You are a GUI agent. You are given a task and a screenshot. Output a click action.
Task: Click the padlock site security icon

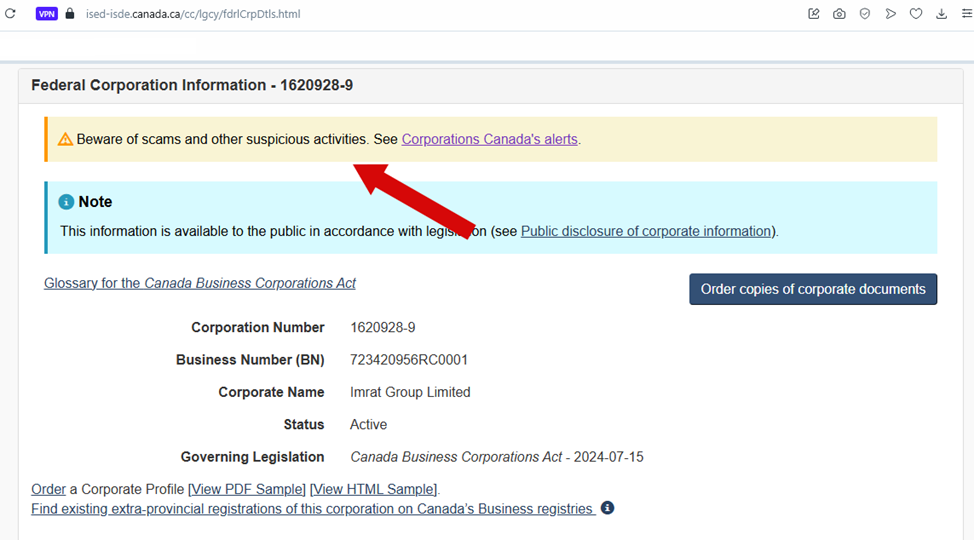[70, 14]
